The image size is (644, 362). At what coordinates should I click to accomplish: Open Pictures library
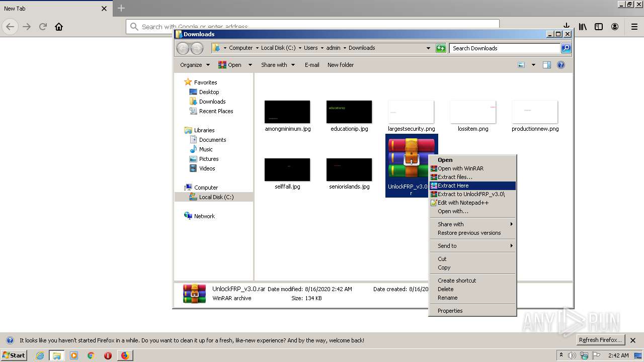point(208,159)
